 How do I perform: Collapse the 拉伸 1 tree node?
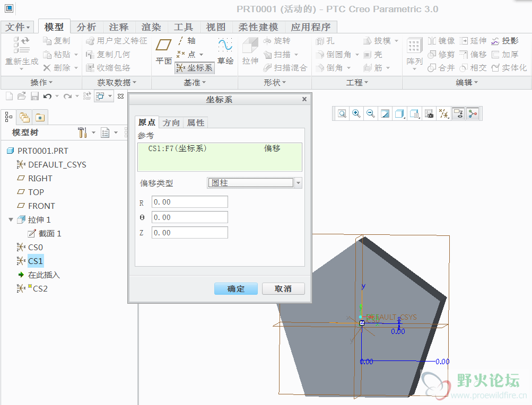pos(11,220)
